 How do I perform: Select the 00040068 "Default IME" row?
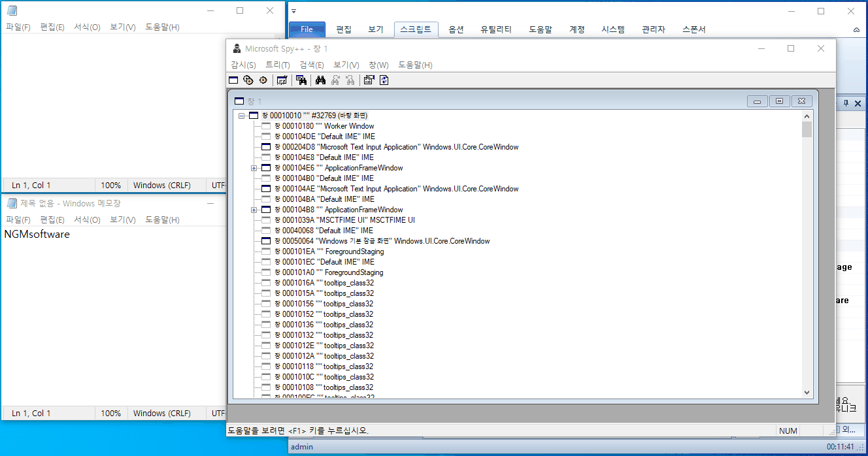(324, 231)
